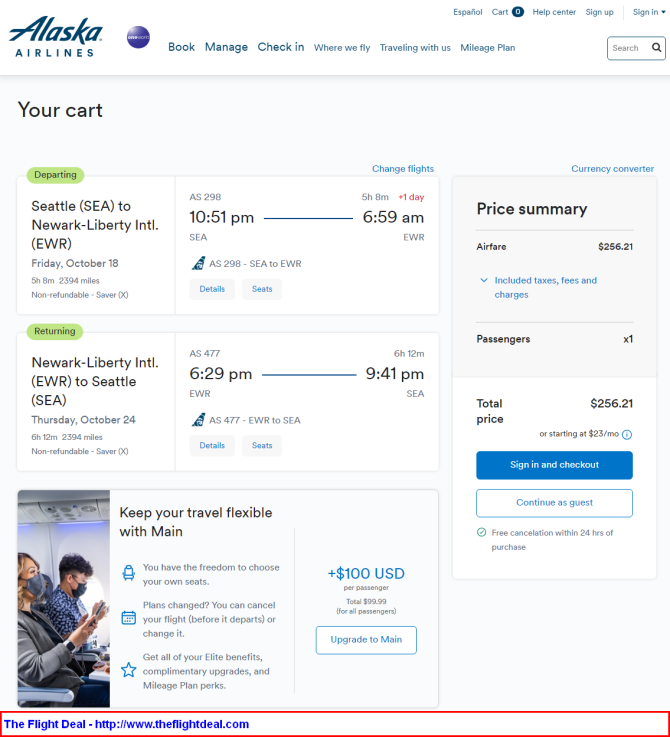Viewport: 670px width, 737px height.
Task: Click the tail icon for AS 298
Action: point(198,263)
